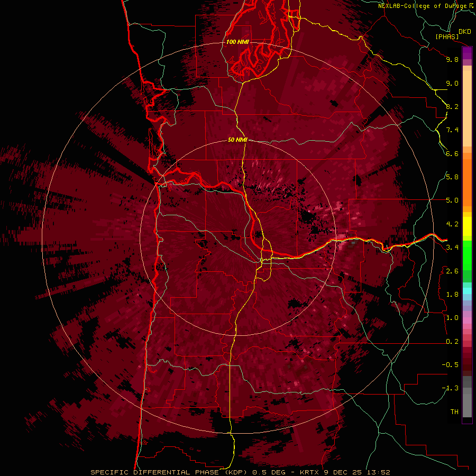The width and height of the screenshot is (476, 476).
Task: Click the NEXLAB-College of DuPage label
Action: (424, 6)
